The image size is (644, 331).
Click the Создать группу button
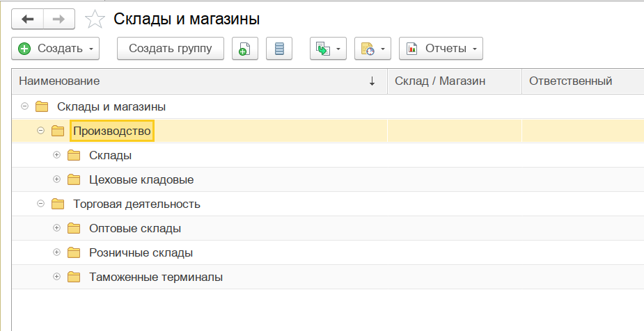171,49
